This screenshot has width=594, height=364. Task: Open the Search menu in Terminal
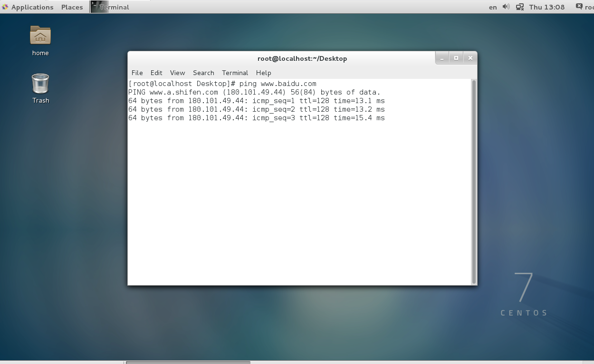pyautogui.click(x=203, y=73)
